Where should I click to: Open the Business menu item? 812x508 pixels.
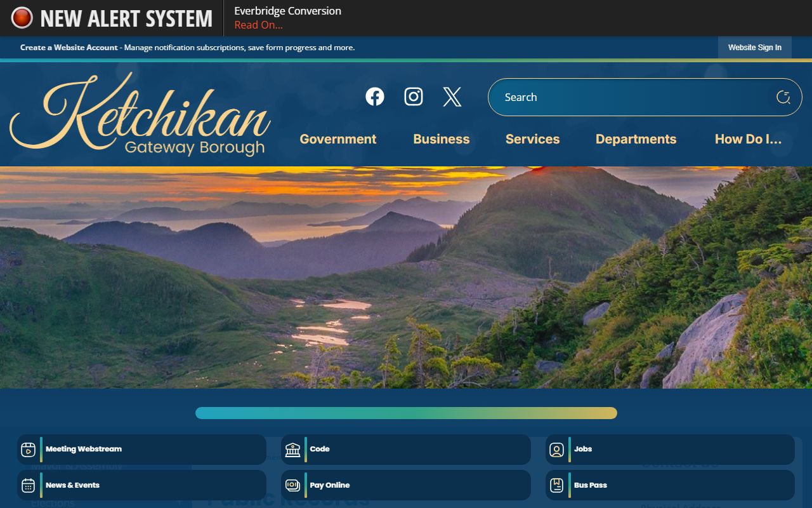click(x=441, y=139)
